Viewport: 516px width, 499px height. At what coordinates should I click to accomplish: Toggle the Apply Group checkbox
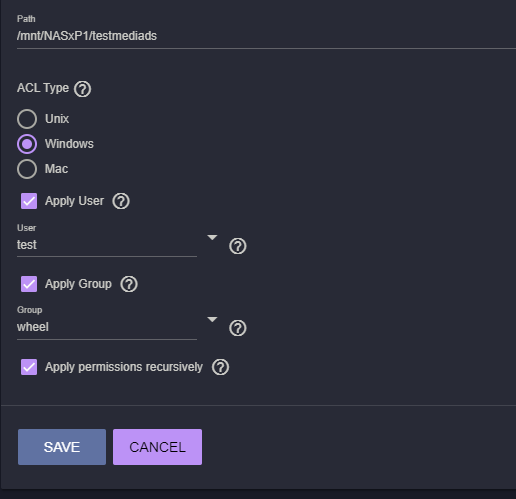coord(29,284)
